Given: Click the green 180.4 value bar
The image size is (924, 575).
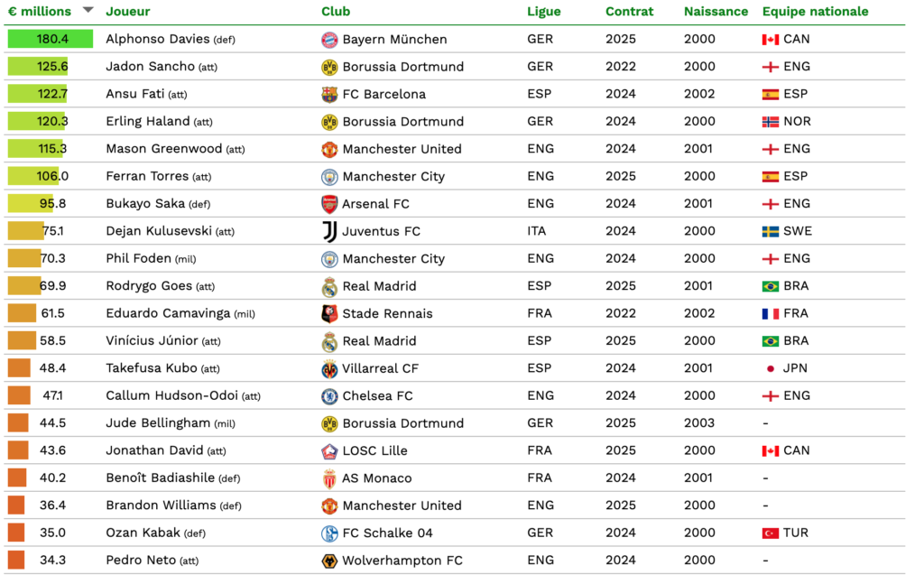Looking at the screenshot, I should click(x=51, y=40).
